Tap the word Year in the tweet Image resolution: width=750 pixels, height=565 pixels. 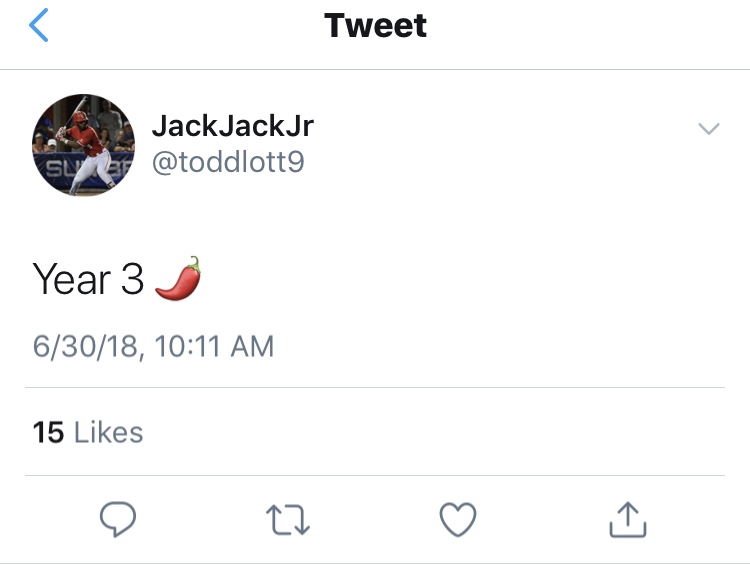click(72, 280)
